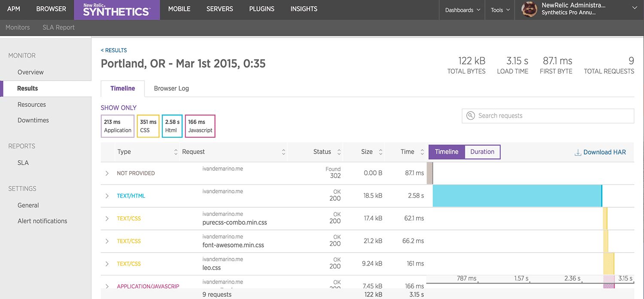Screen dimensions: 644x299
Task: Switch chart to Timeline view
Action: (x=447, y=152)
